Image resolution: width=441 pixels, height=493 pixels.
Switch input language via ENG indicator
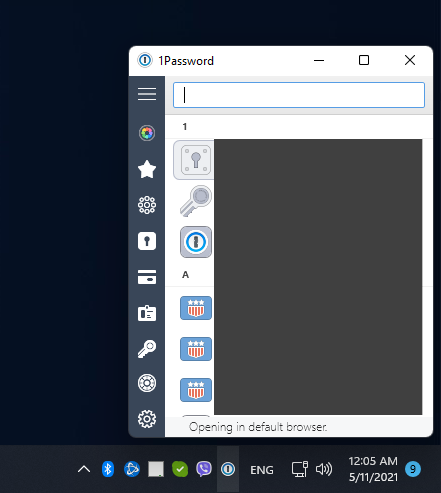coord(262,470)
